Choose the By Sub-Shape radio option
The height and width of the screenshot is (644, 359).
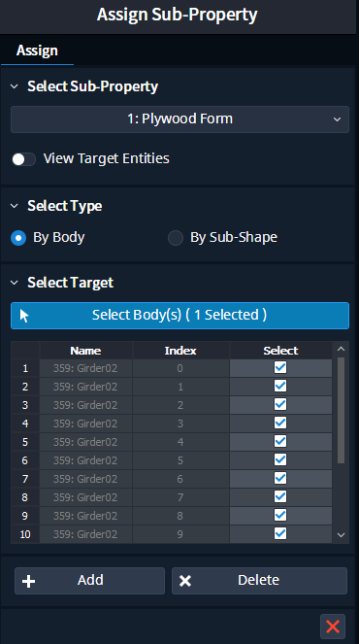[x=176, y=237]
